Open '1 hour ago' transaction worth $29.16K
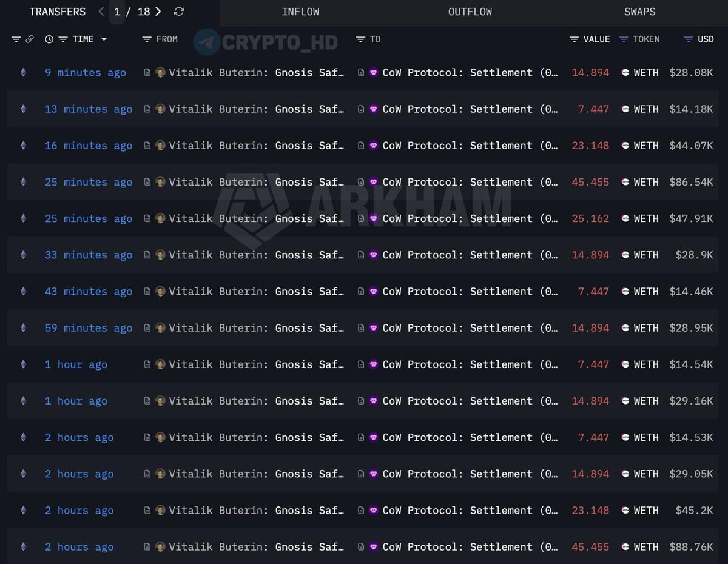728x564 pixels. [x=76, y=400]
